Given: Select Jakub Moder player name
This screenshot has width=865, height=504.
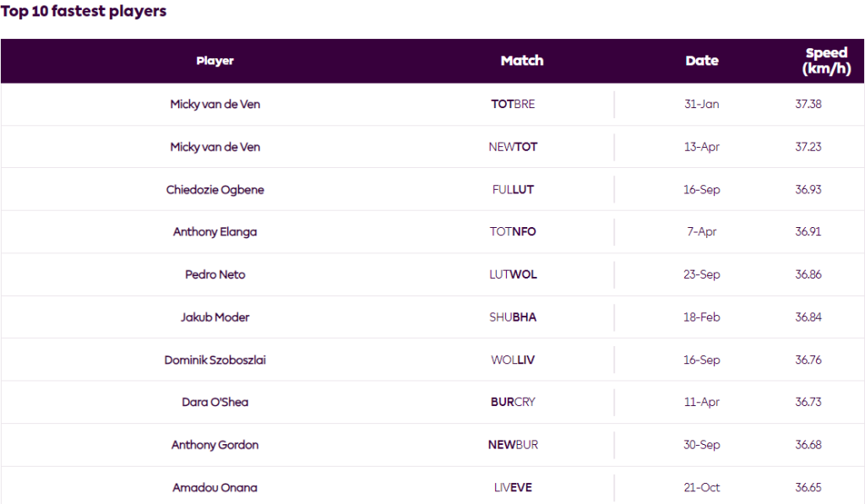Looking at the screenshot, I should coord(215,317).
